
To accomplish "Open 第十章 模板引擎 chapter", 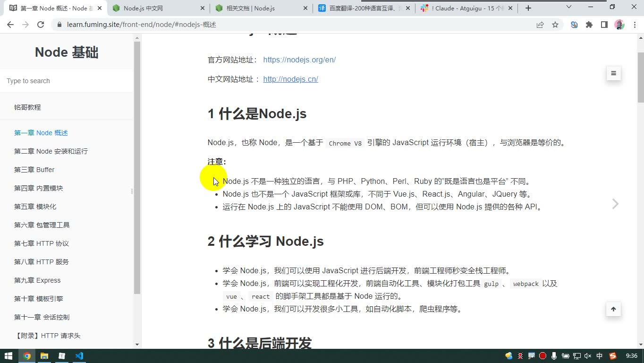I will pyautogui.click(x=38, y=299).
